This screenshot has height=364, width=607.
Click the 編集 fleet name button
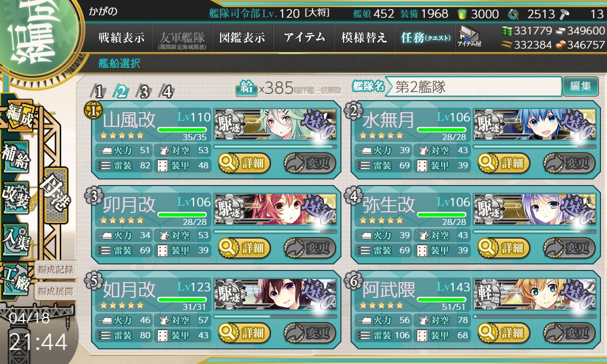click(580, 86)
